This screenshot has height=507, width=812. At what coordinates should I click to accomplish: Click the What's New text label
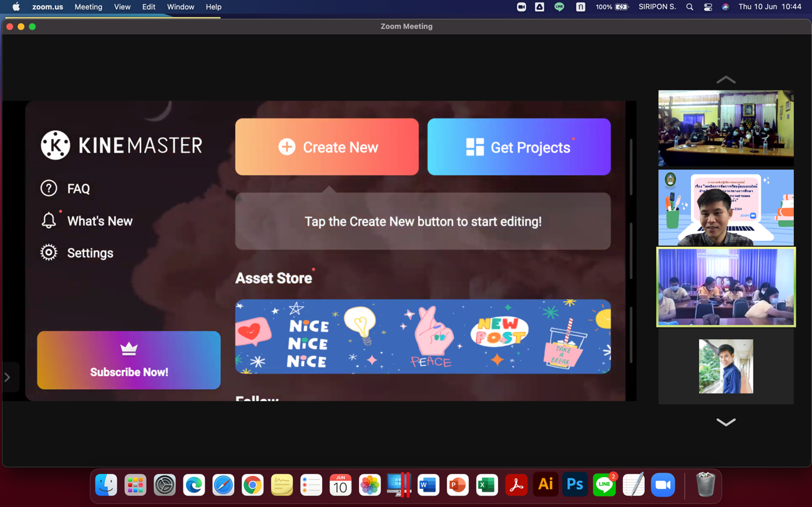pyautogui.click(x=100, y=221)
